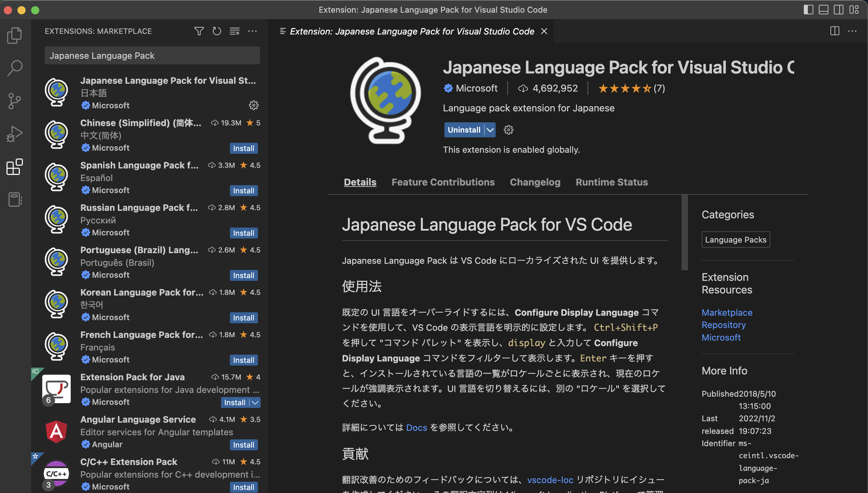
Task: Click Russian Language Pack globe icon
Action: tap(56, 219)
